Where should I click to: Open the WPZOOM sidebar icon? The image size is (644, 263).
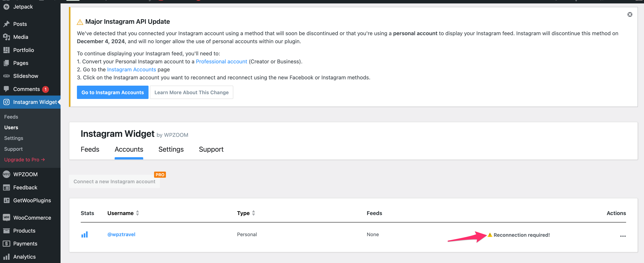(6, 174)
